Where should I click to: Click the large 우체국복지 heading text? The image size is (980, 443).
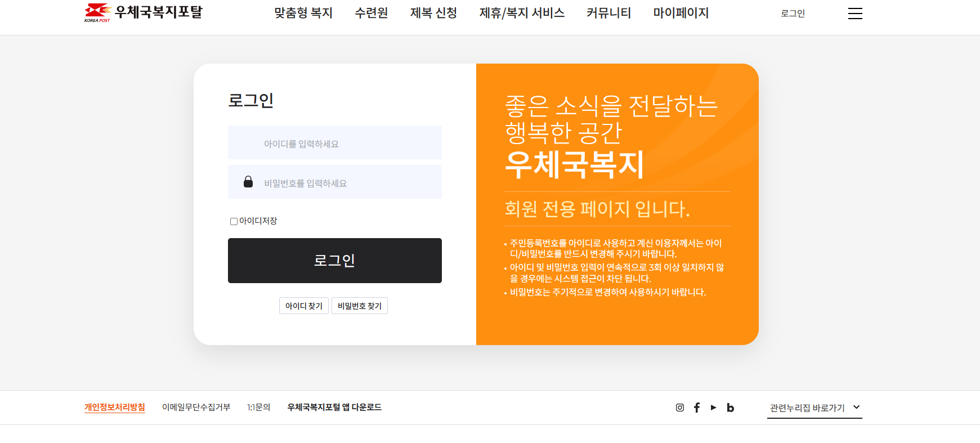574,164
